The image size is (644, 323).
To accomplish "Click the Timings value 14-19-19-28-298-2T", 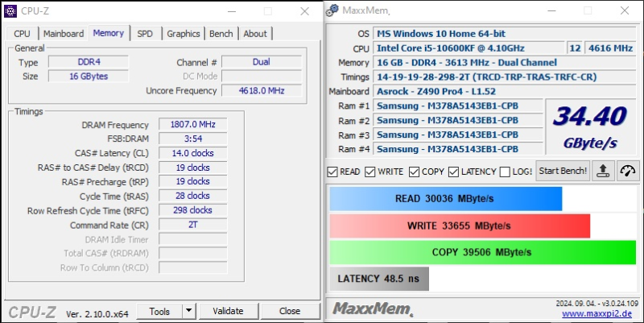I will click(505, 77).
